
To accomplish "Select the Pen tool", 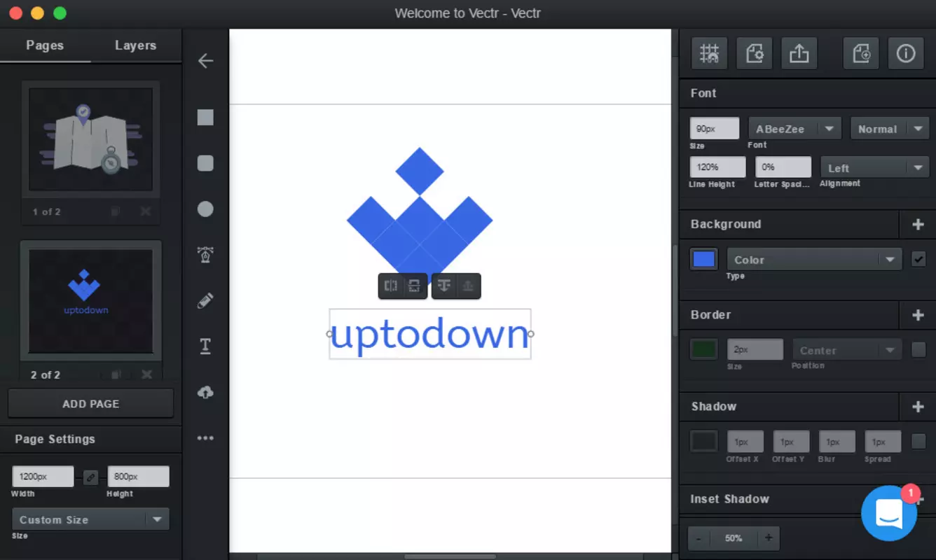I will pos(205,255).
